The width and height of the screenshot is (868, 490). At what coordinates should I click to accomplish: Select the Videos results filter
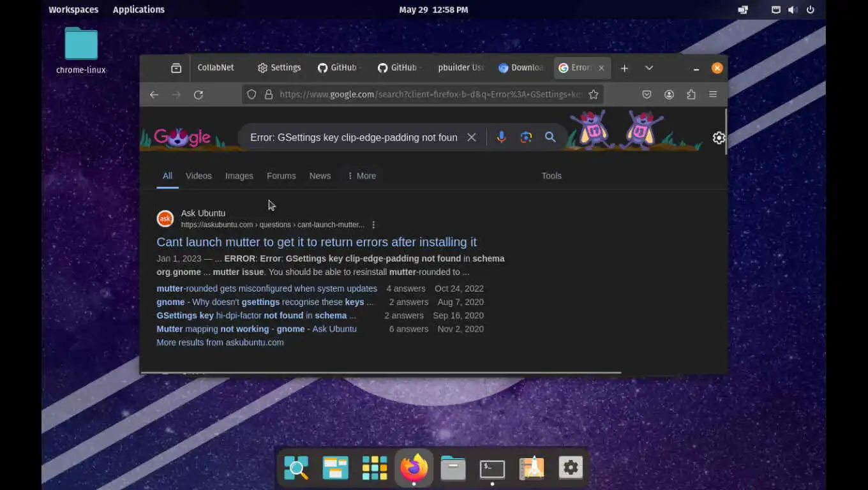coord(198,175)
